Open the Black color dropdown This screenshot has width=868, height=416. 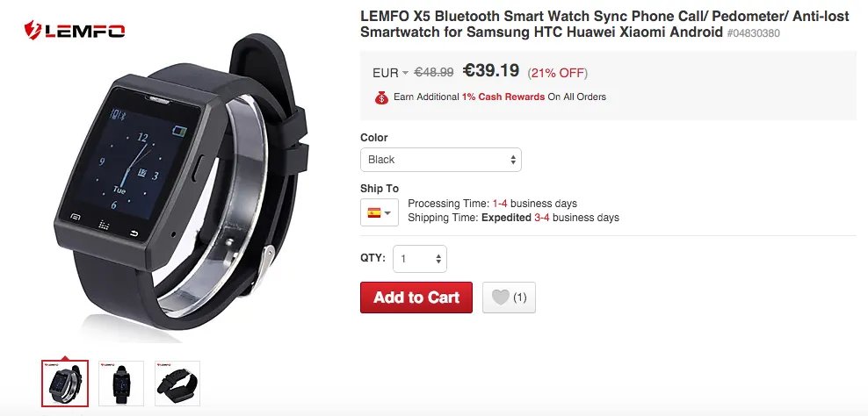pyautogui.click(x=440, y=160)
